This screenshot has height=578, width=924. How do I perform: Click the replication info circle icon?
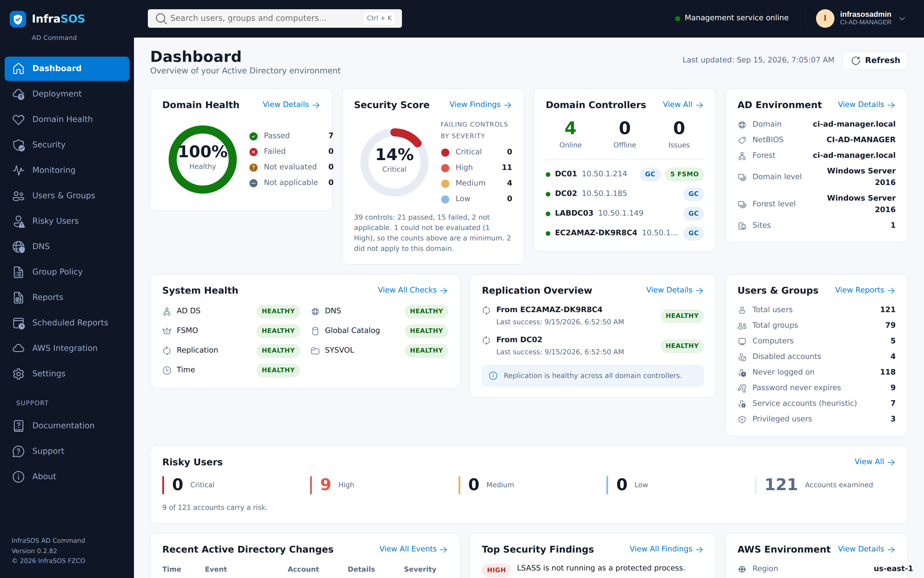[x=493, y=376]
